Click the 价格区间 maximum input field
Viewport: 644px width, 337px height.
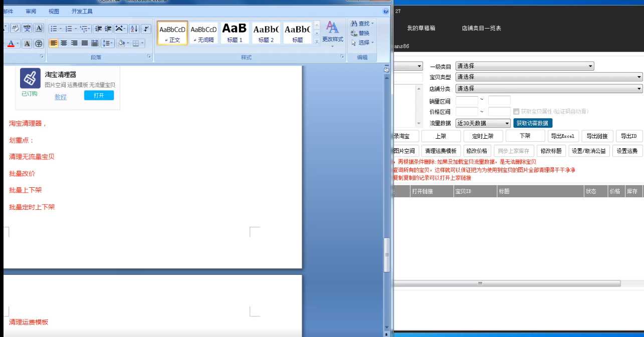[x=499, y=112]
